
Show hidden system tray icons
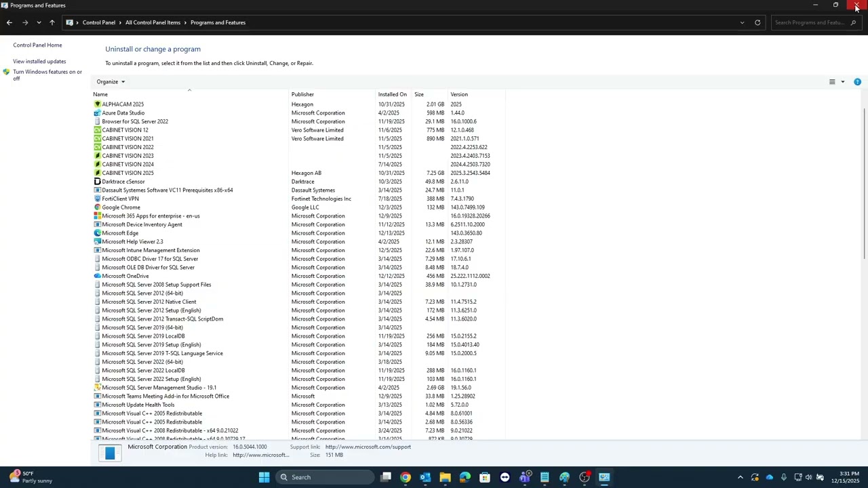(740, 477)
